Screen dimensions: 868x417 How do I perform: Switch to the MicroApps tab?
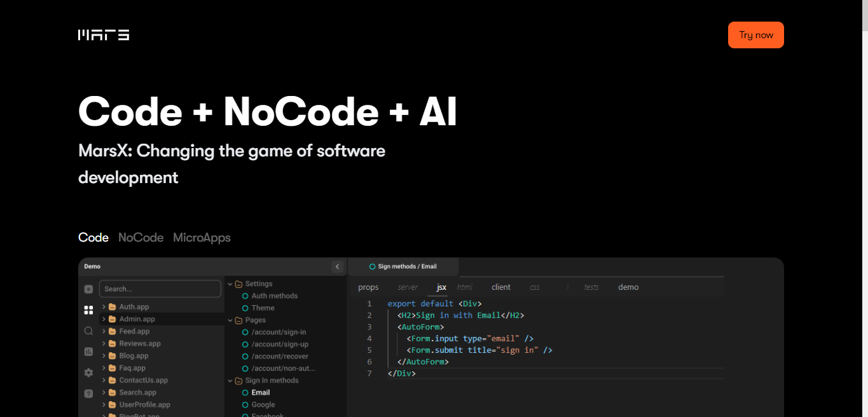202,238
